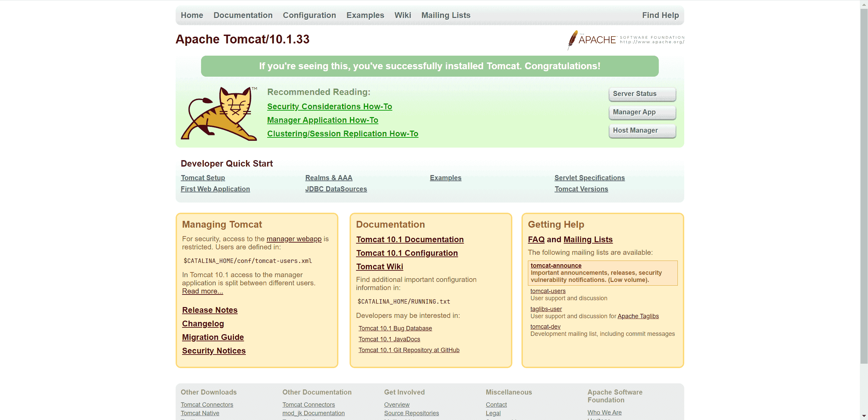This screenshot has height=420, width=868.
Task: Launch the Host Manager button
Action: coord(642,131)
